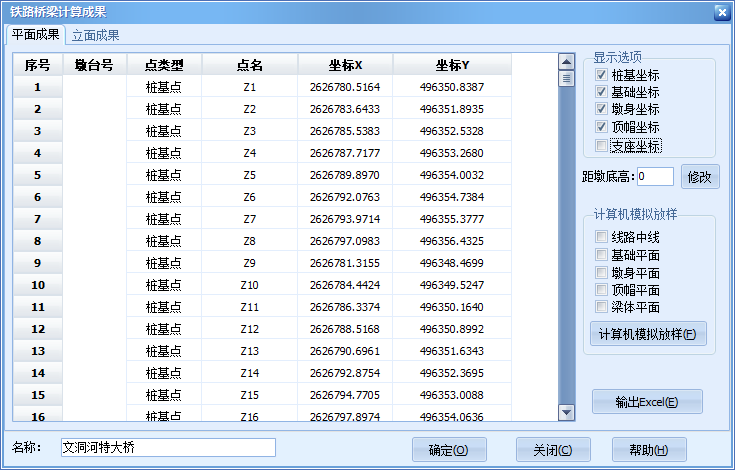Image resolution: width=735 pixels, height=470 pixels.
Task: Disable the 墩身坐标 display option
Action: coord(601,109)
